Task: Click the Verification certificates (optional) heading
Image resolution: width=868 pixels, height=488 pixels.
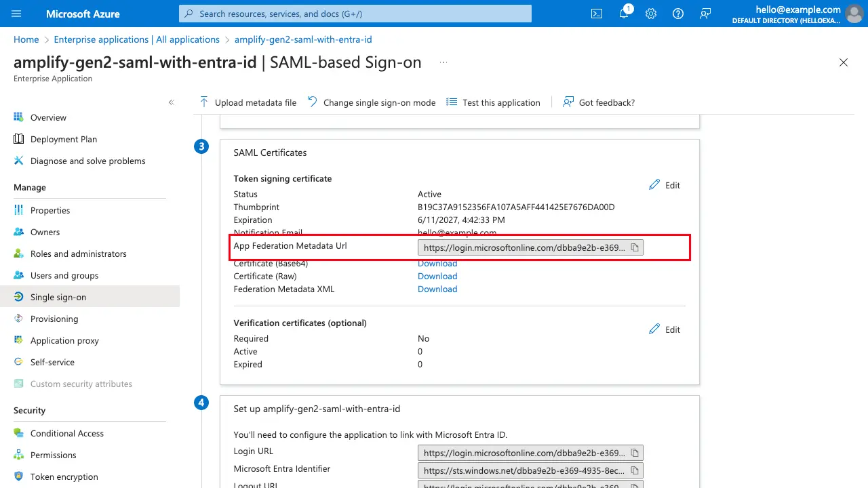Action: coord(300,323)
